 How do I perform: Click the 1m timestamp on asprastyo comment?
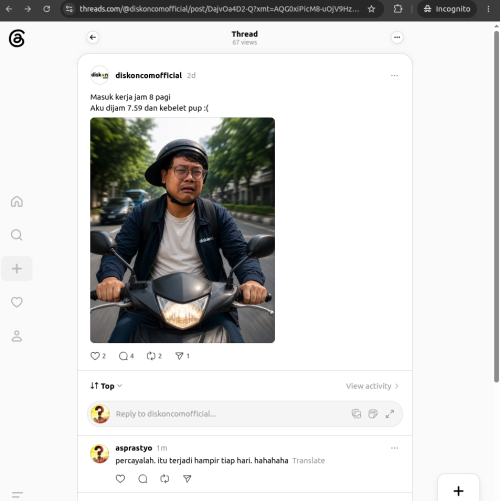coord(162,448)
